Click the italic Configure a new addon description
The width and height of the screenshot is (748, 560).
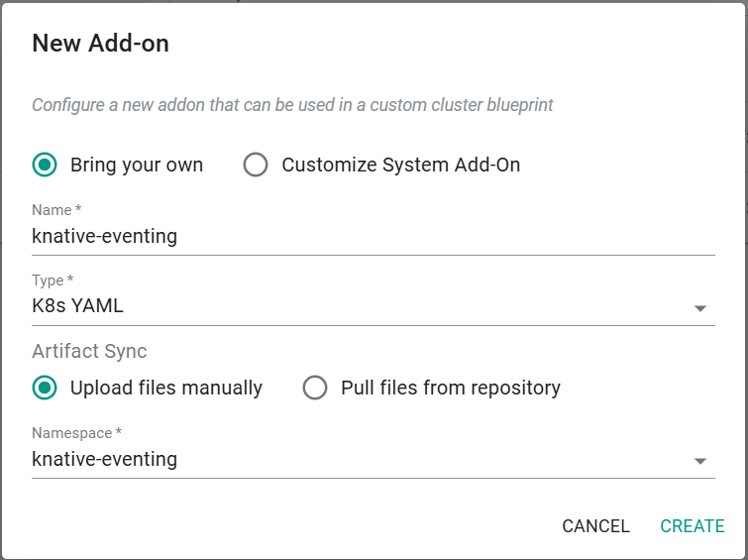[292, 105]
